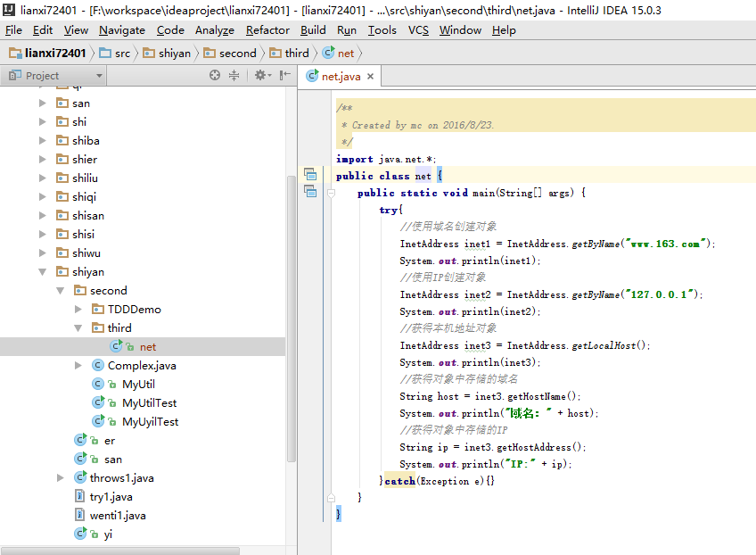Open the View menu

click(76, 30)
